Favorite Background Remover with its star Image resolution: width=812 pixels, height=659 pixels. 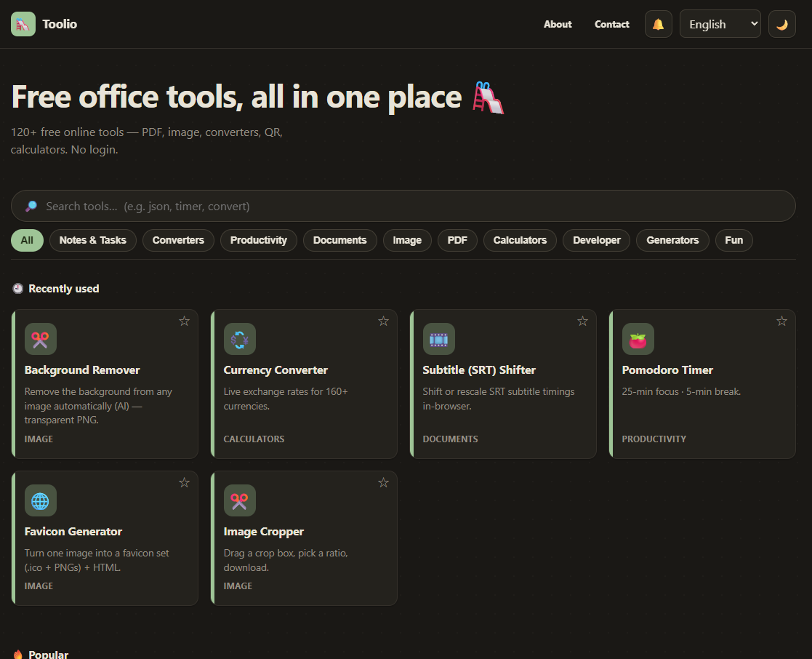(x=184, y=321)
